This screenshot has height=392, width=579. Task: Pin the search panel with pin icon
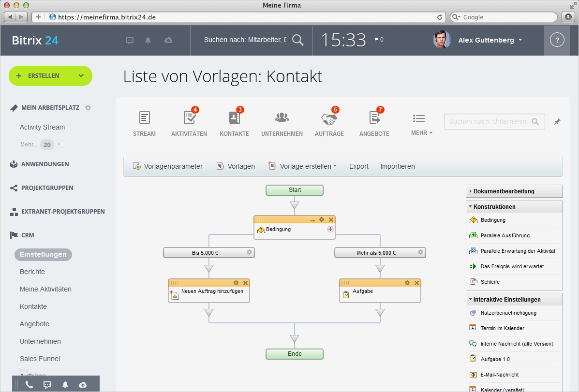pos(557,121)
